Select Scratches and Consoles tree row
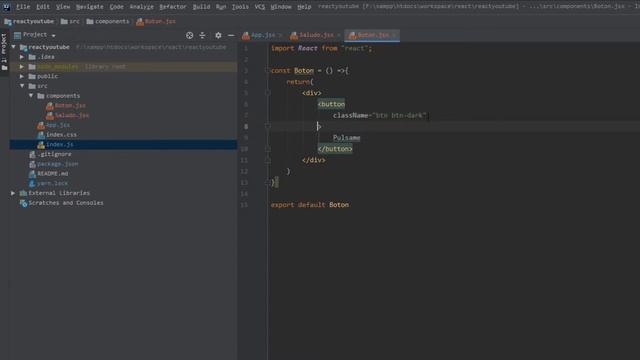 [123, 203]
